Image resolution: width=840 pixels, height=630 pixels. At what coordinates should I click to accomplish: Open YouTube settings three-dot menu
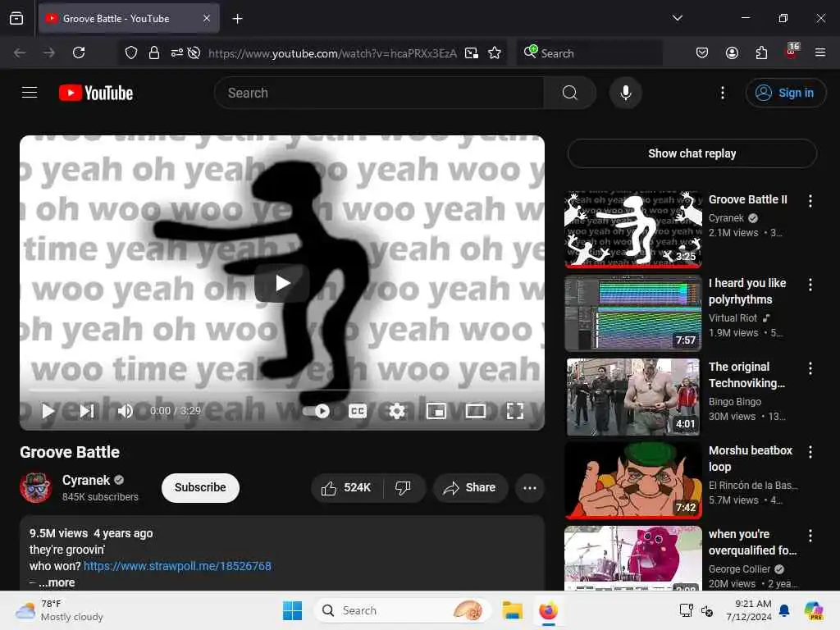pyautogui.click(x=722, y=93)
